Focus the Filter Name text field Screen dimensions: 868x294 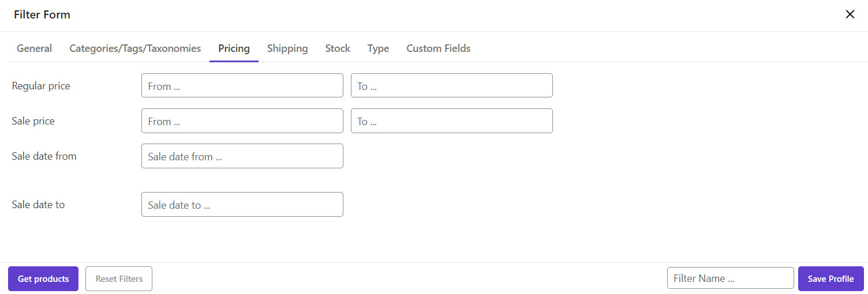pyautogui.click(x=730, y=278)
